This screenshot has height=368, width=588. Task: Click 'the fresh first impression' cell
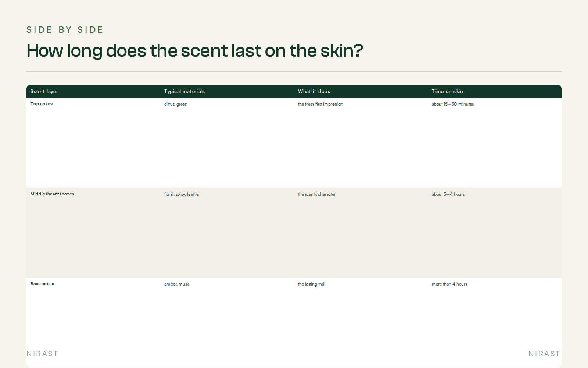click(320, 104)
